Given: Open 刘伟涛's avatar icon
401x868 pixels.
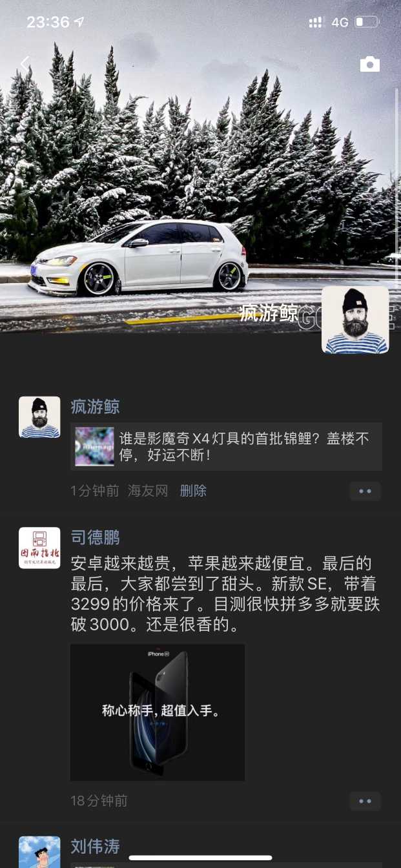Looking at the screenshot, I should click(x=39, y=852).
